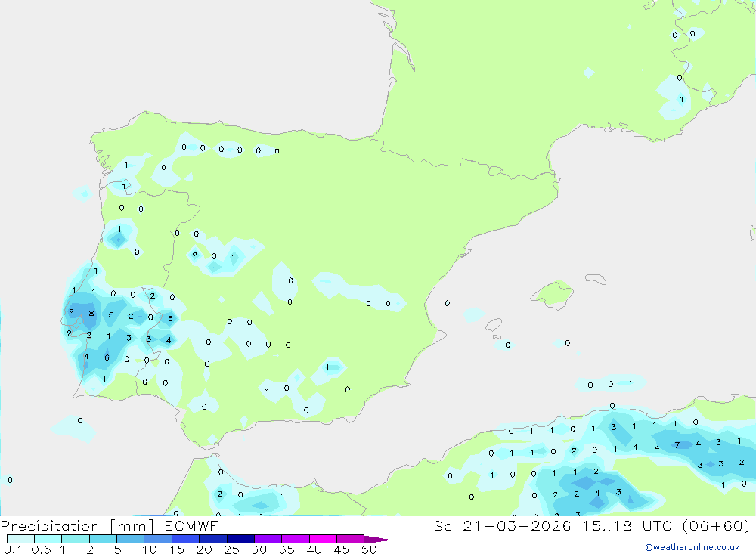This screenshot has height=554, width=756.
Task: Pick the legend swatch between 40 and 45
Action: click(323, 539)
